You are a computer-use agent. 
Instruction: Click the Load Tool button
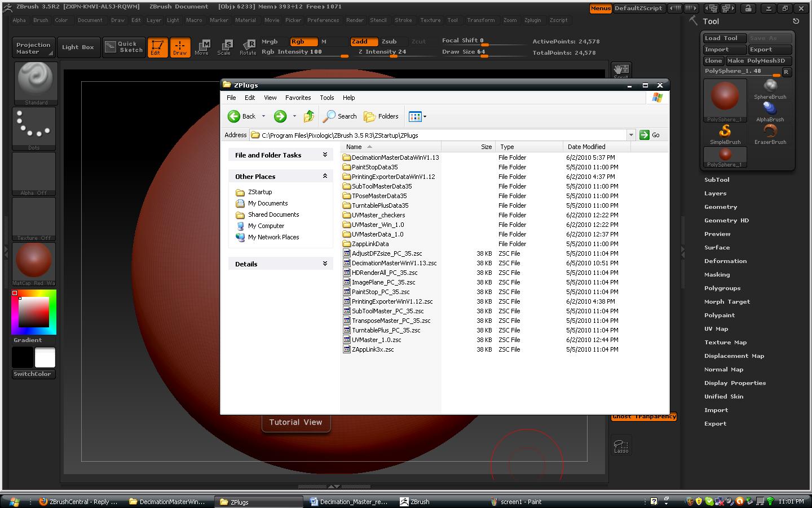pyautogui.click(x=725, y=38)
